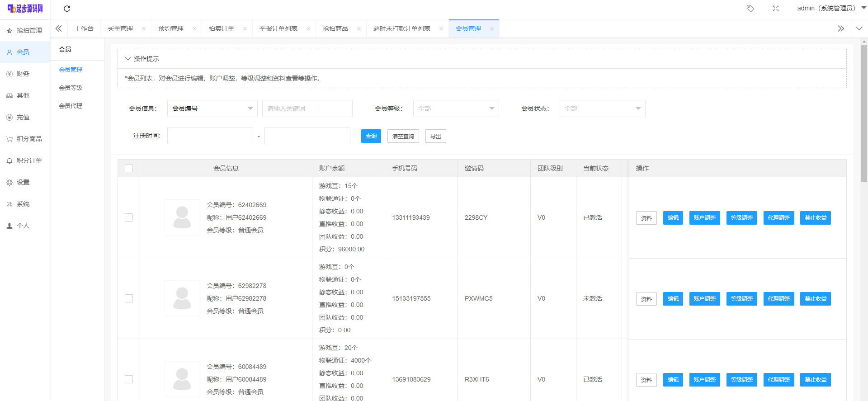Click the 导出 export button
The width and height of the screenshot is (868, 401).
click(435, 136)
